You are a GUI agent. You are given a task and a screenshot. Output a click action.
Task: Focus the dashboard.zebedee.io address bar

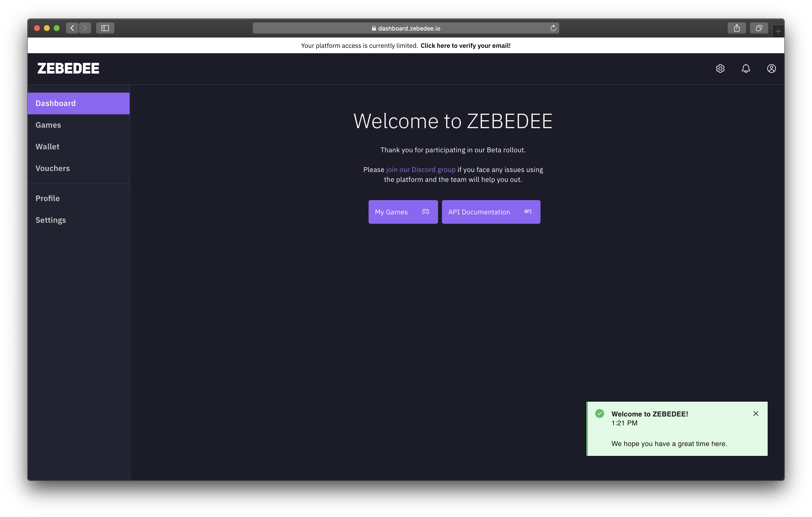point(406,28)
